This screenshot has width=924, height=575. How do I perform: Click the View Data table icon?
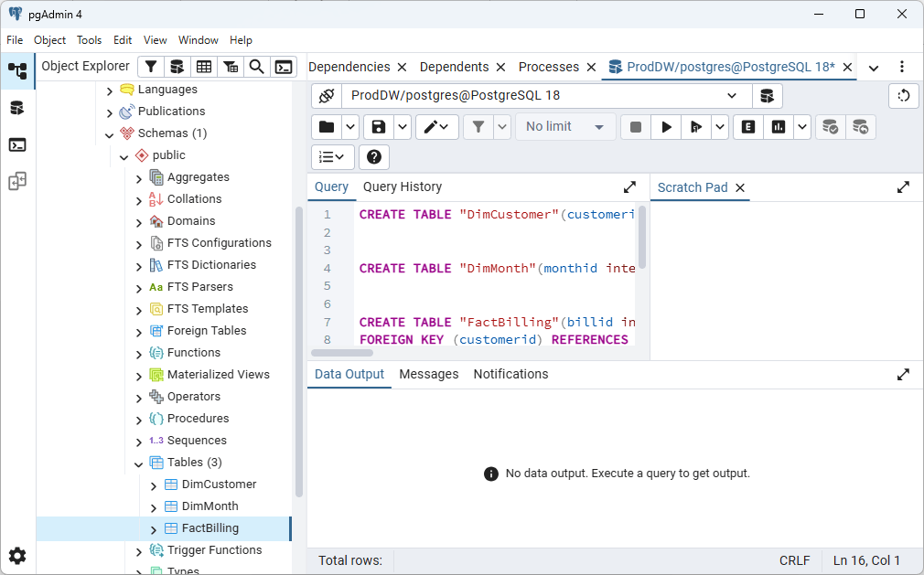click(204, 67)
